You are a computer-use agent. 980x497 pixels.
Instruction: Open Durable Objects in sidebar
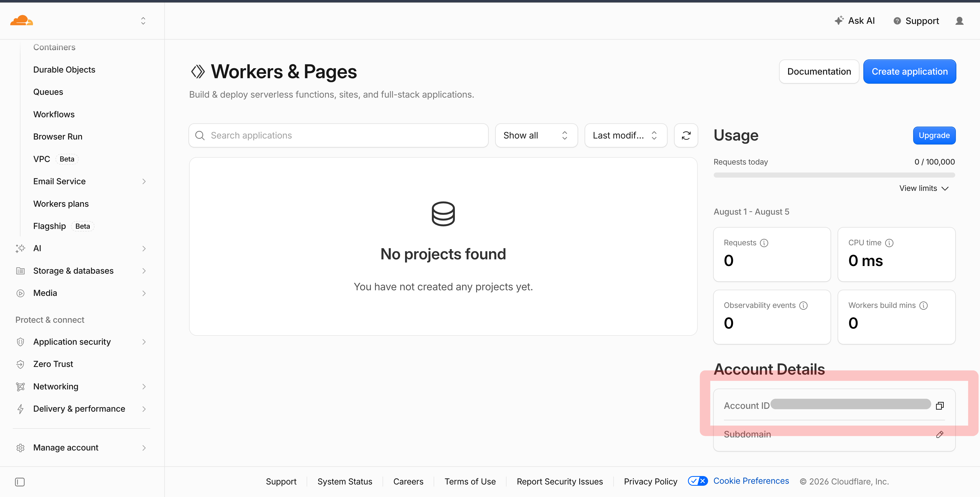pyautogui.click(x=64, y=70)
